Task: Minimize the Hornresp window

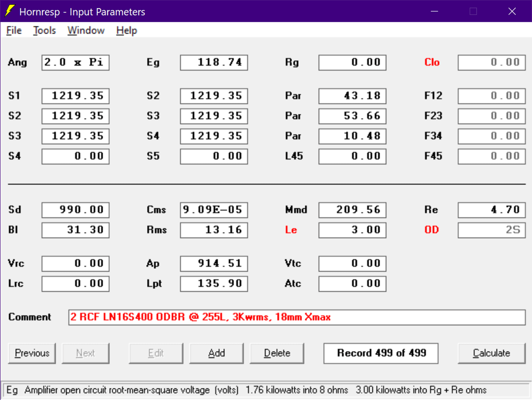Action: (434, 11)
